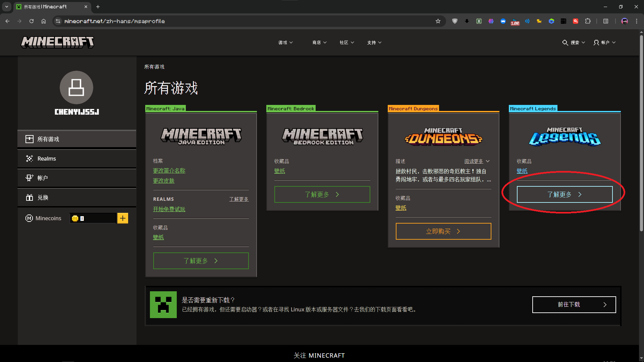This screenshot has width=644, height=362.
Task: Click the yellow plus to add Minecoins
Action: point(123,218)
